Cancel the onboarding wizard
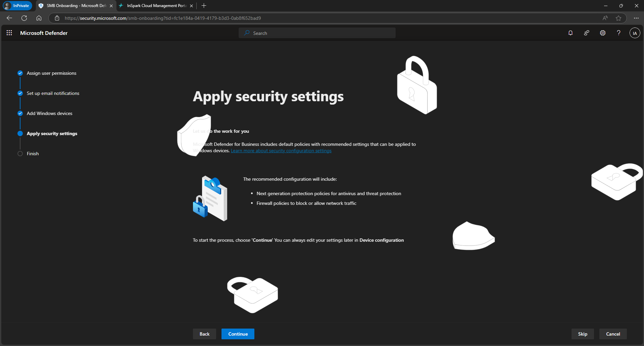 coord(613,334)
